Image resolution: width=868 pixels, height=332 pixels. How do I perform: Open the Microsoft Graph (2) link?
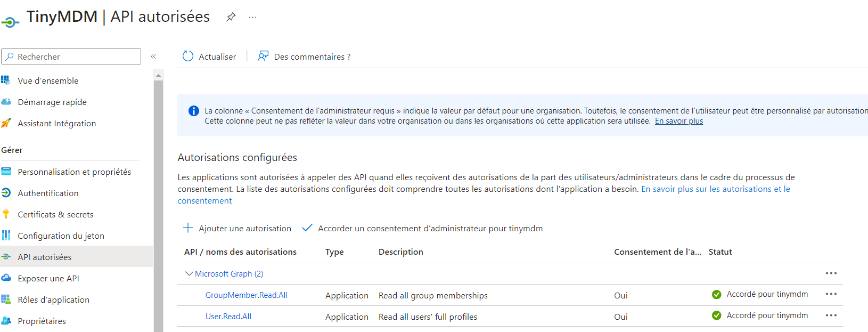(x=229, y=273)
